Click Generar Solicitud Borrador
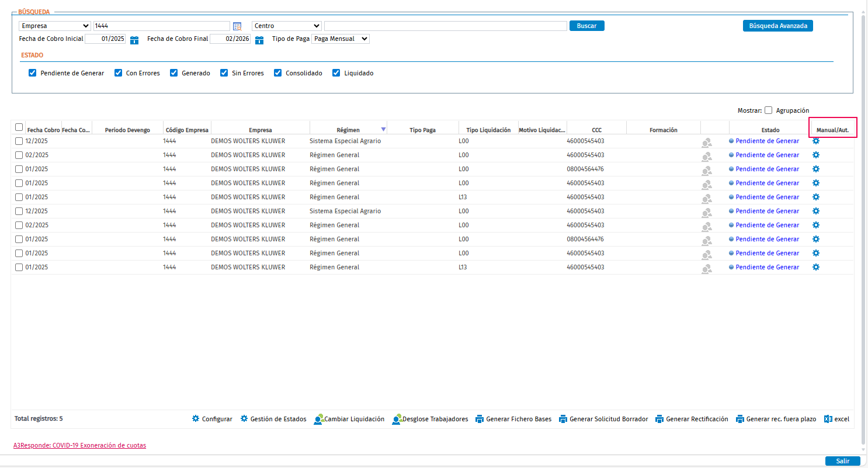 603,419
